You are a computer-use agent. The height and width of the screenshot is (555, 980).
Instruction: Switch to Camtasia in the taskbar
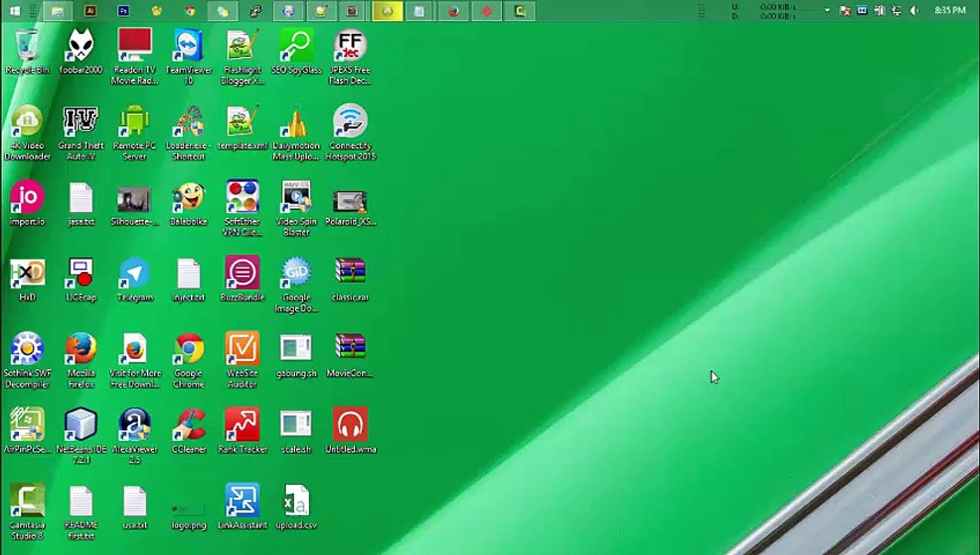point(520,11)
